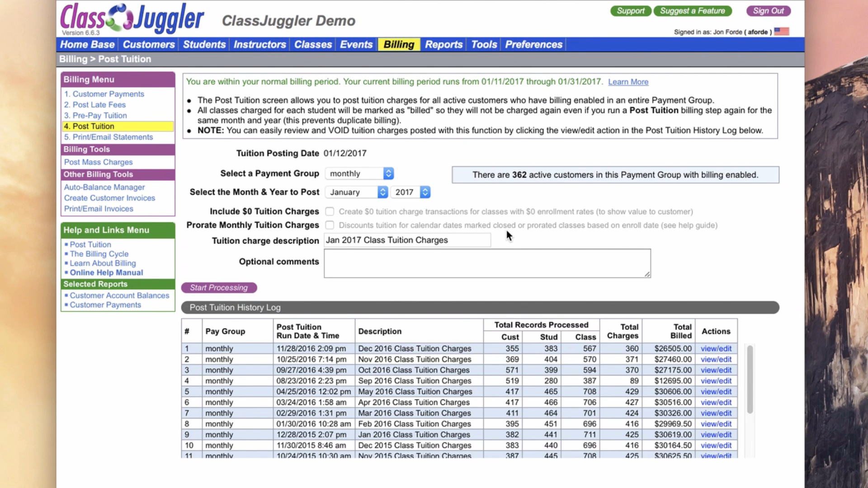Click the Support button
Viewport: 868px width, 488px height.
coord(630,11)
